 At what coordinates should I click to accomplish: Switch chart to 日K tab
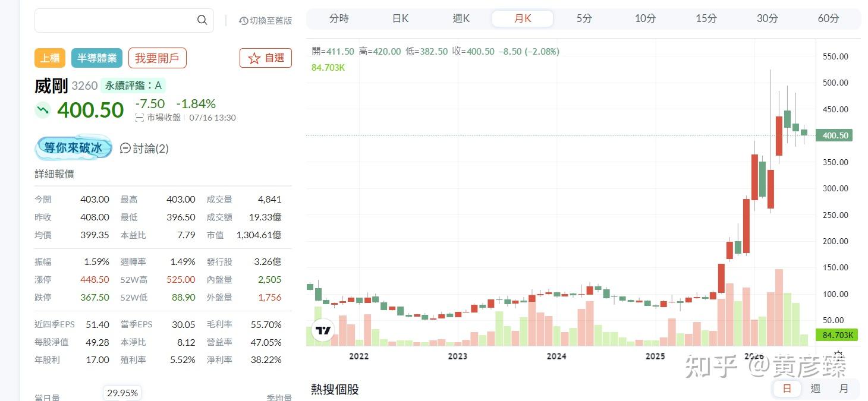400,18
